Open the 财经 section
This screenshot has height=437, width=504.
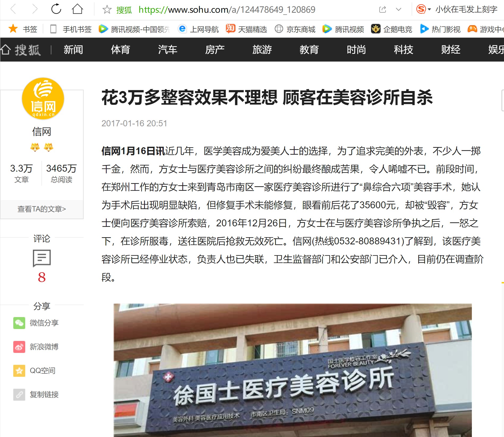(x=451, y=50)
